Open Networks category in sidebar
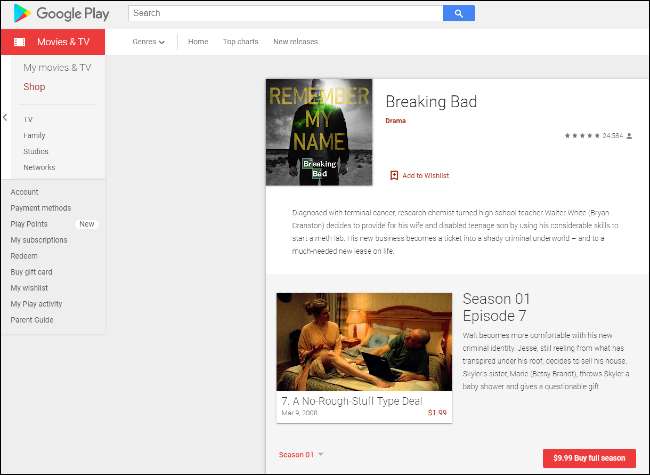Image resolution: width=650 pixels, height=475 pixels. (x=39, y=167)
